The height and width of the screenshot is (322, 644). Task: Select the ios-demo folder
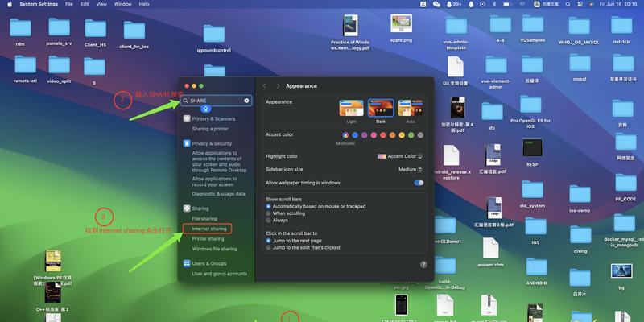(x=580, y=194)
